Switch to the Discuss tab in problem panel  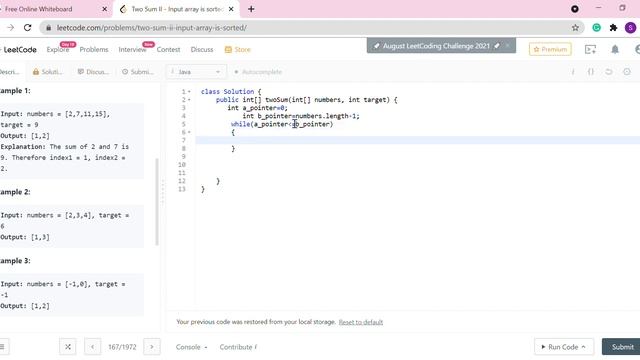(x=93, y=72)
